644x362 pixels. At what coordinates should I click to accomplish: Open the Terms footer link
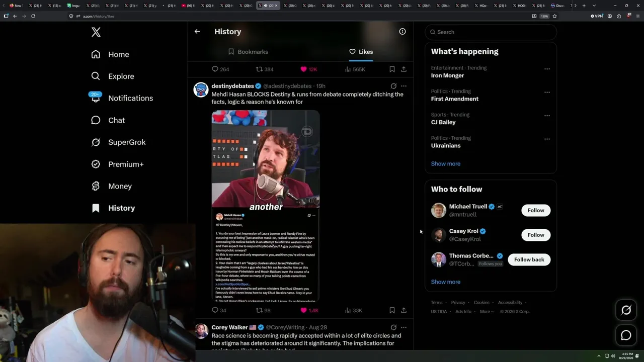click(x=437, y=303)
